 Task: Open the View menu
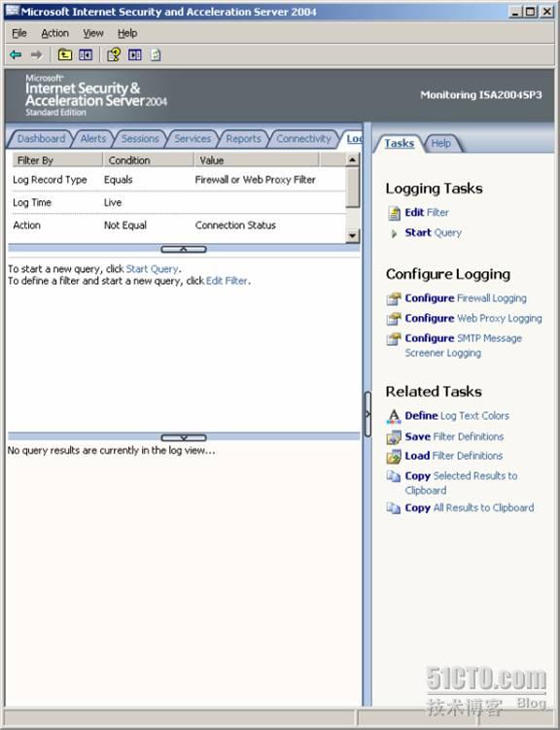coord(93,33)
